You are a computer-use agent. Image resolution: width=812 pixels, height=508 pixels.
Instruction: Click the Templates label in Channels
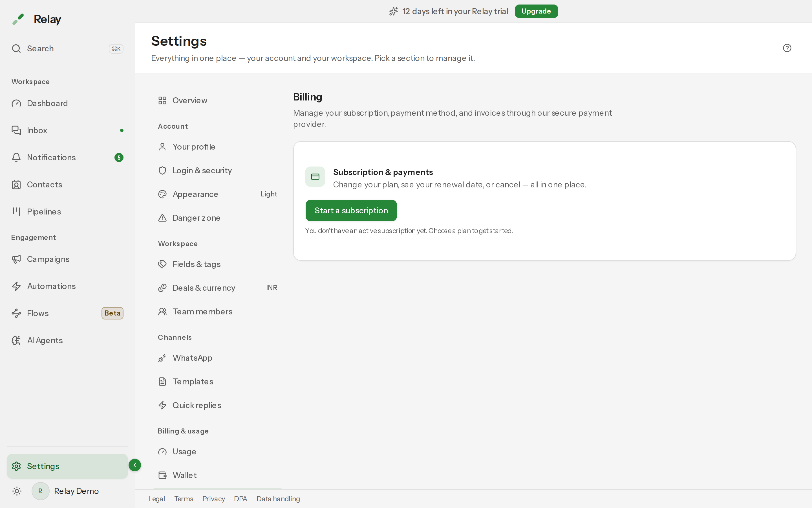pyautogui.click(x=193, y=382)
